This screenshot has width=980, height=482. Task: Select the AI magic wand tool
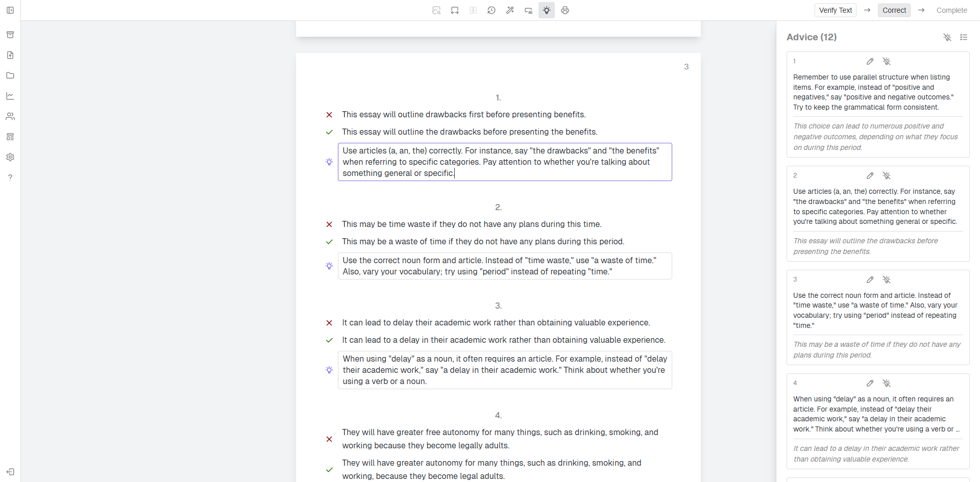(509, 10)
